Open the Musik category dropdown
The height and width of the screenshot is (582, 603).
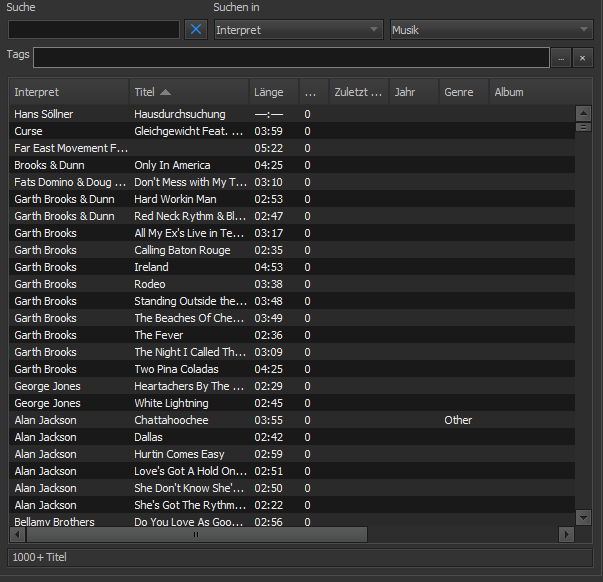491,30
